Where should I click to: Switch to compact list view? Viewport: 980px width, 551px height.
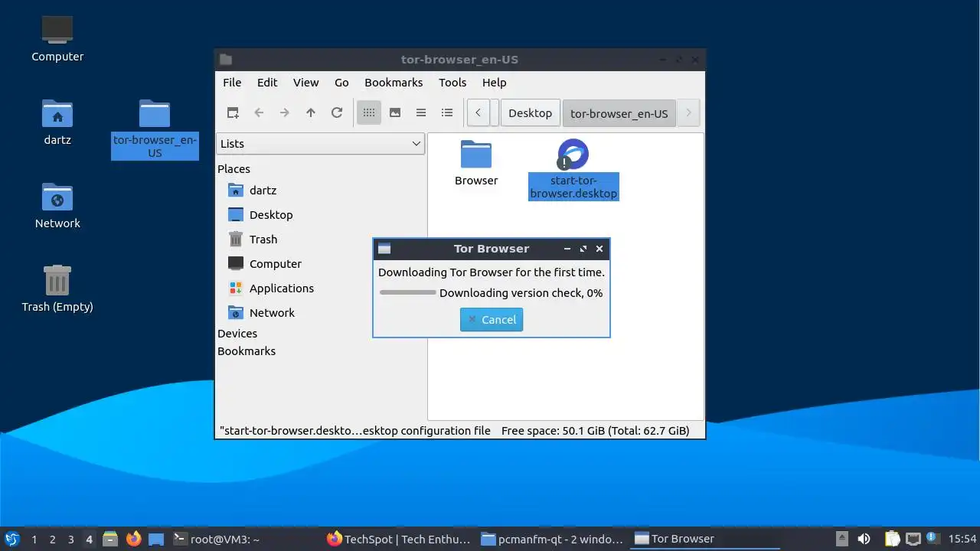[421, 112]
